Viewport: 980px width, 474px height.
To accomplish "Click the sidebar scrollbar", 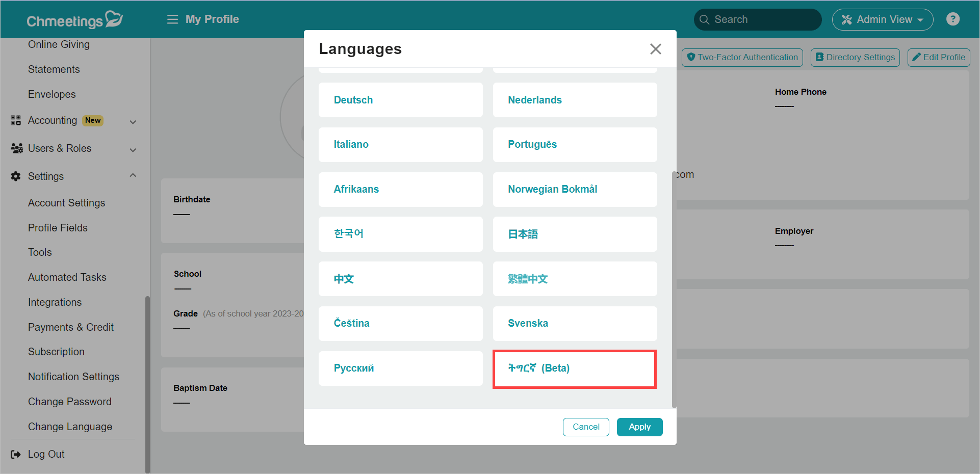I will point(147,384).
